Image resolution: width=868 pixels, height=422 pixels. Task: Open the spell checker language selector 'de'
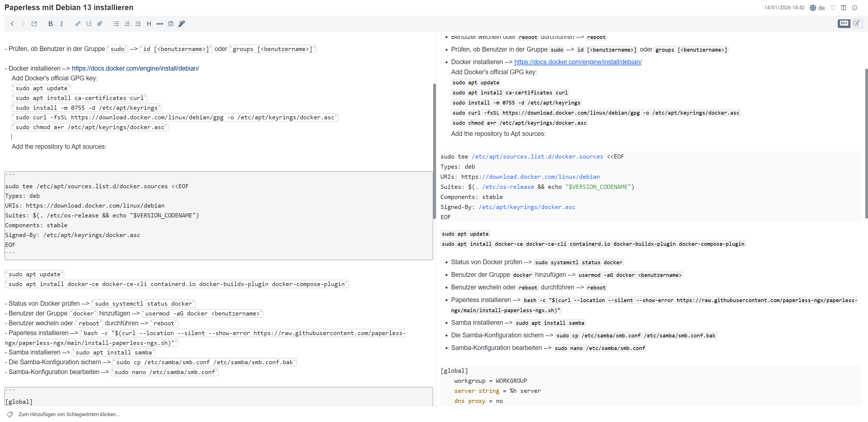[x=817, y=7]
